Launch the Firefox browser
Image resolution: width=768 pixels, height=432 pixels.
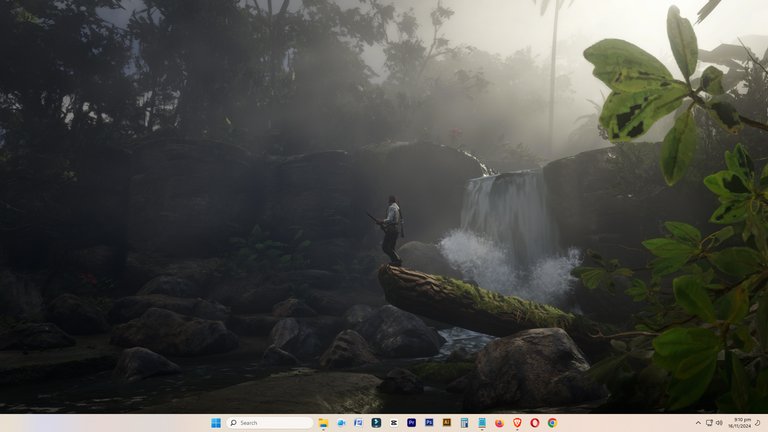(x=500, y=423)
